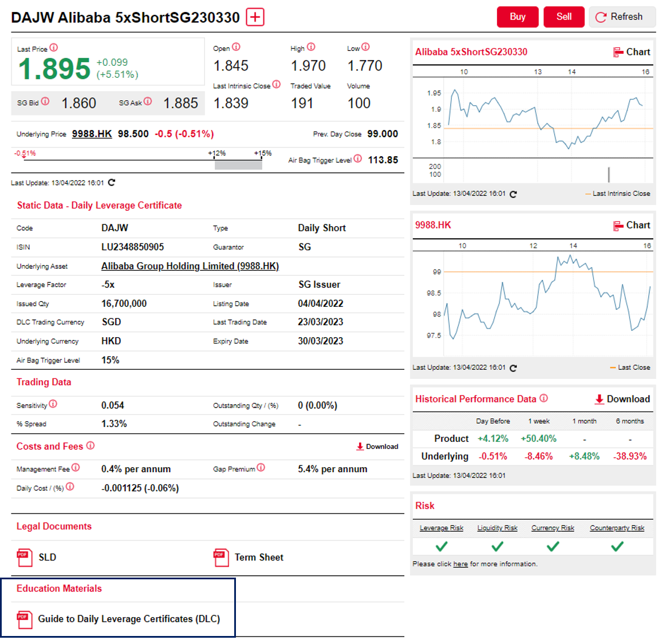Open the Counterparty Risk link
Viewport: 666px width, 644px height.
(x=617, y=528)
